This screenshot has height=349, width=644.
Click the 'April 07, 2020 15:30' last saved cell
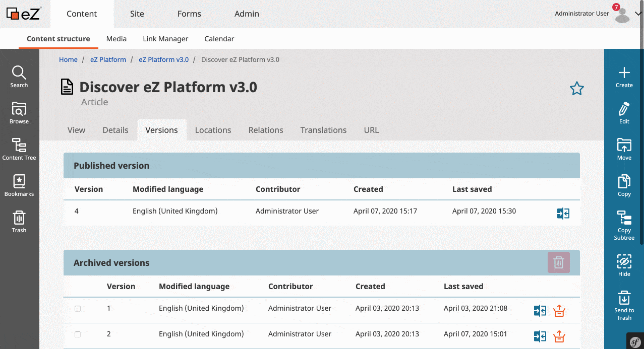[x=484, y=211]
